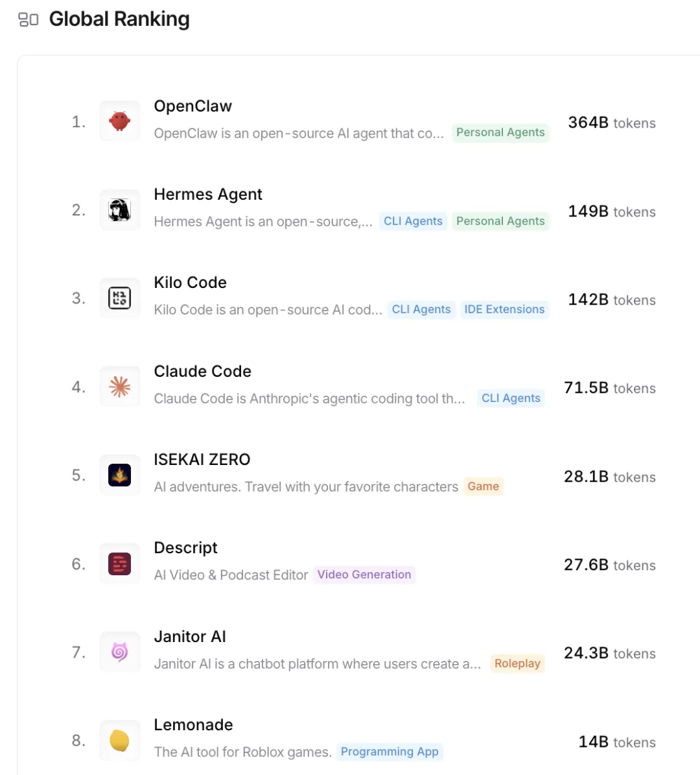Open the OpenClaw title link
Viewport: 700px width, 775px height.
192,106
